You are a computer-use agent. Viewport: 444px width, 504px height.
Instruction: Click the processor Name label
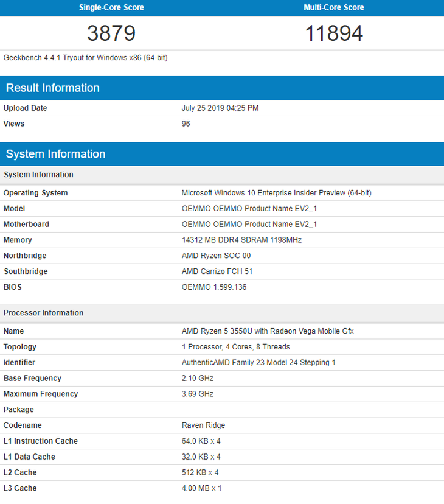point(13,331)
